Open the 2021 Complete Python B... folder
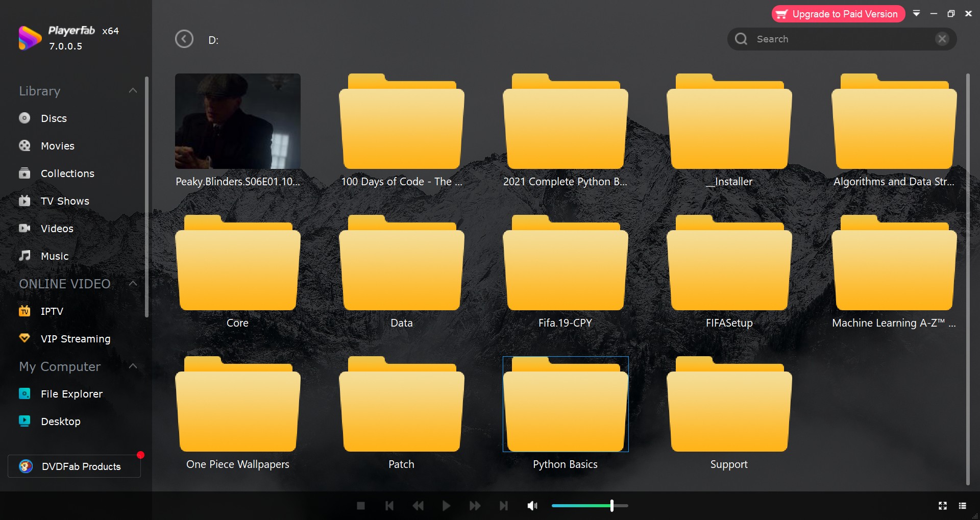Screen dimensions: 980x520 coord(566,121)
